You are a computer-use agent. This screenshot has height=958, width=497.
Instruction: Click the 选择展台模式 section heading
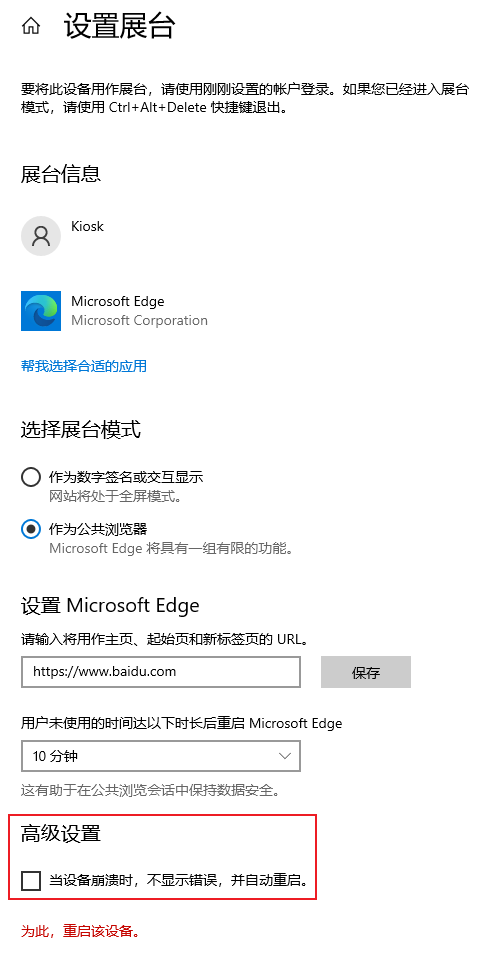pyautogui.click(x=81, y=430)
